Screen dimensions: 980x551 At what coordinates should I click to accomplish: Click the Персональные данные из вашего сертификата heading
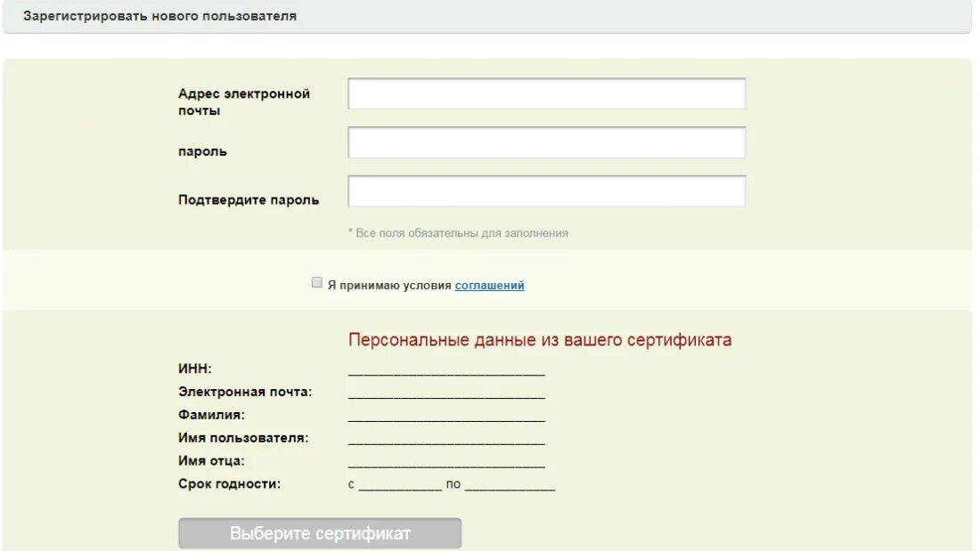[x=540, y=340]
